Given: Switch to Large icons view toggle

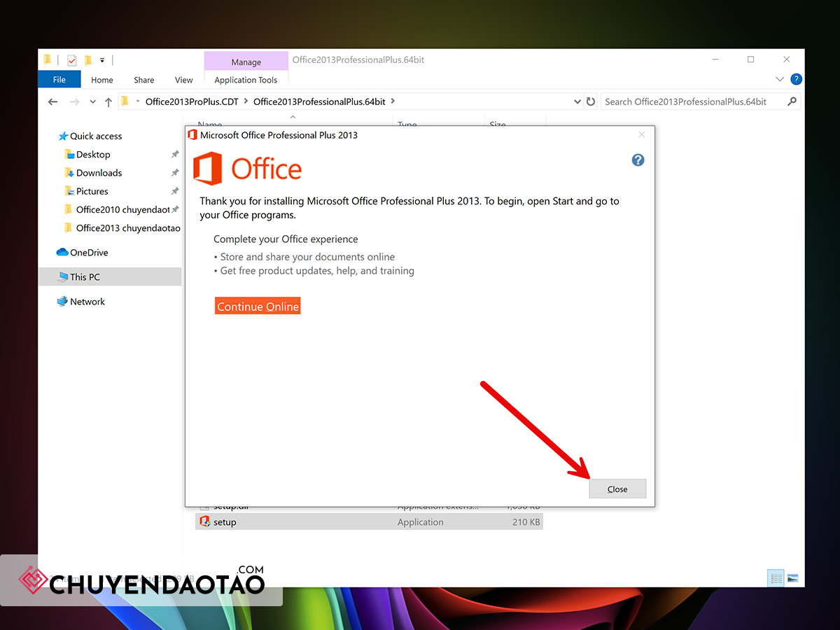Looking at the screenshot, I should [x=792, y=578].
